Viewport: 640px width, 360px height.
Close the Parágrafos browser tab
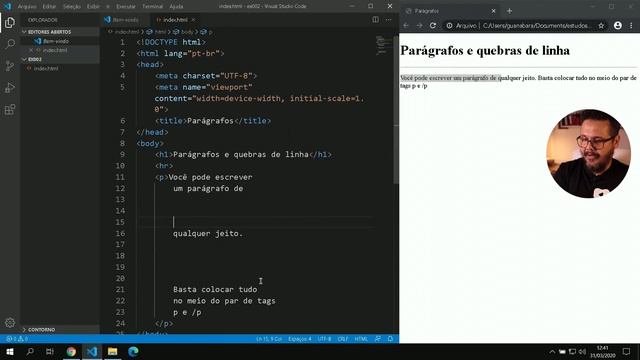click(493, 11)
